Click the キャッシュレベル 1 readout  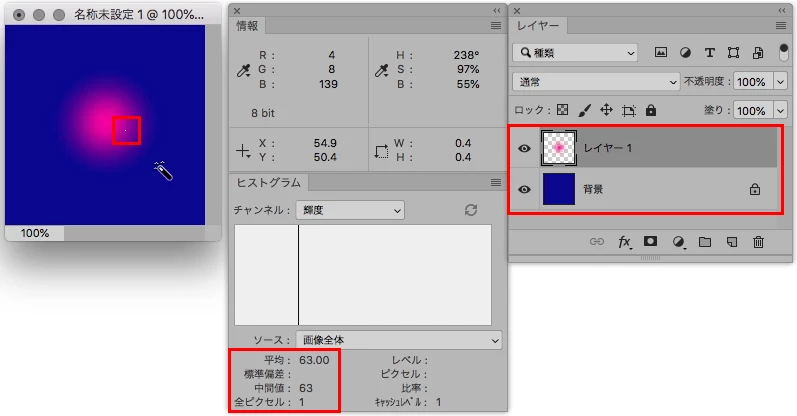408,402
